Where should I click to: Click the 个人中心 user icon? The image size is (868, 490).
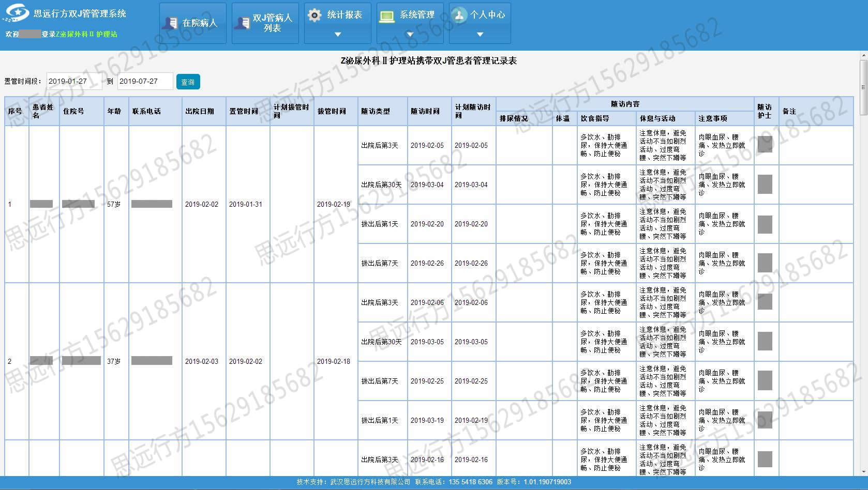[459, 15]
